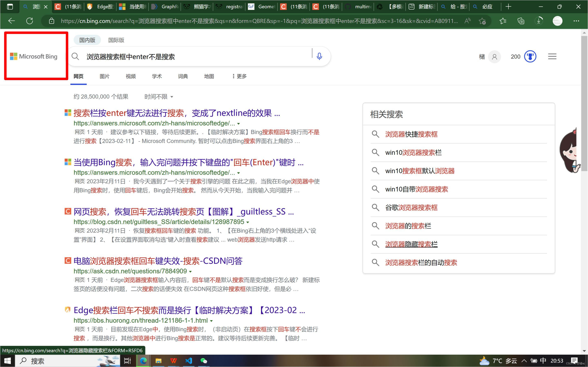Open the CSDN 回车键失效 result link
The image size is (588, 367).
[158, 261]
